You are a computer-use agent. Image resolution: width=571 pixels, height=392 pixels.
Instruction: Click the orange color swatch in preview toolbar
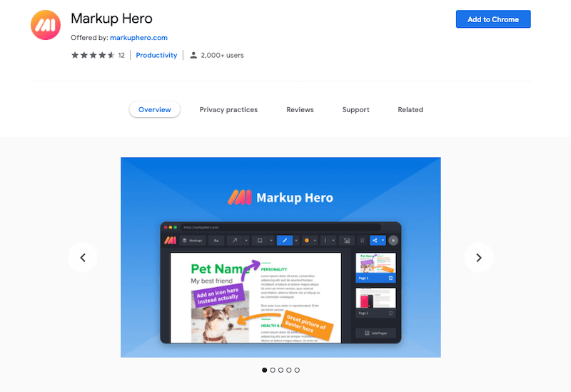(x=307, y=241)
